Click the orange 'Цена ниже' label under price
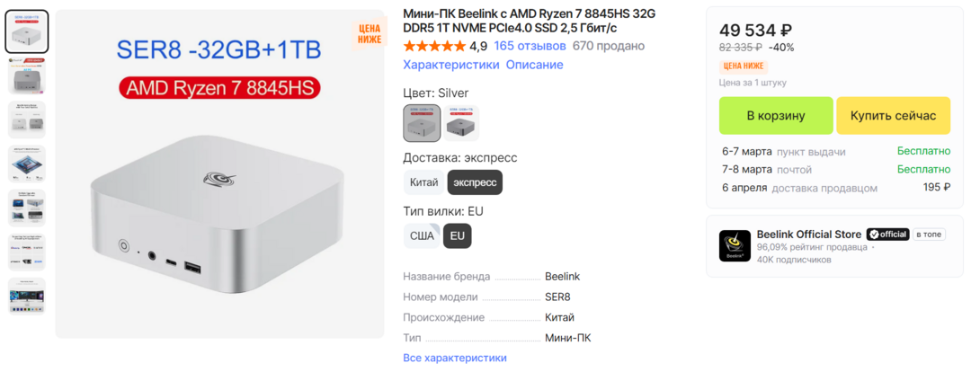The height and width of the screenshot is (372, 980). [x=744, y=66]
